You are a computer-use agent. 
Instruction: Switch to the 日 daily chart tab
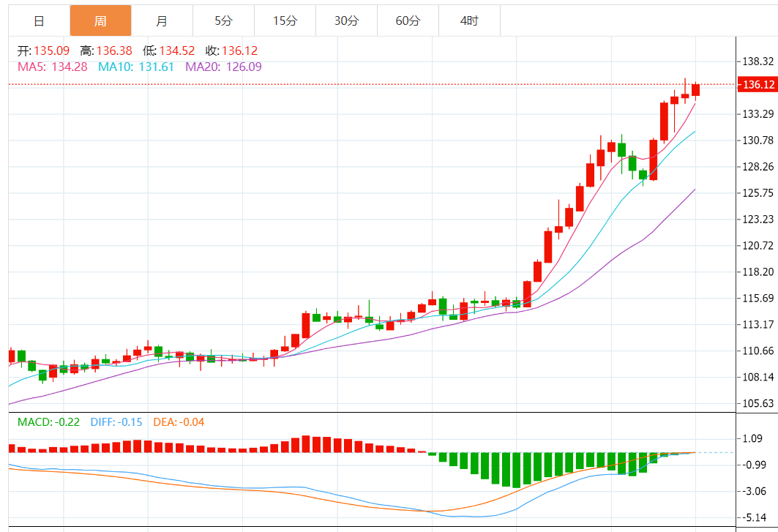40,20
